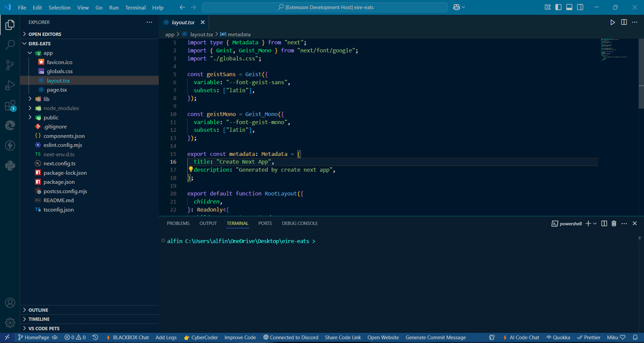Open the Explorer Views and More Actions ellipsis
This screenshot has width=644, height=343.
(149, 22)
